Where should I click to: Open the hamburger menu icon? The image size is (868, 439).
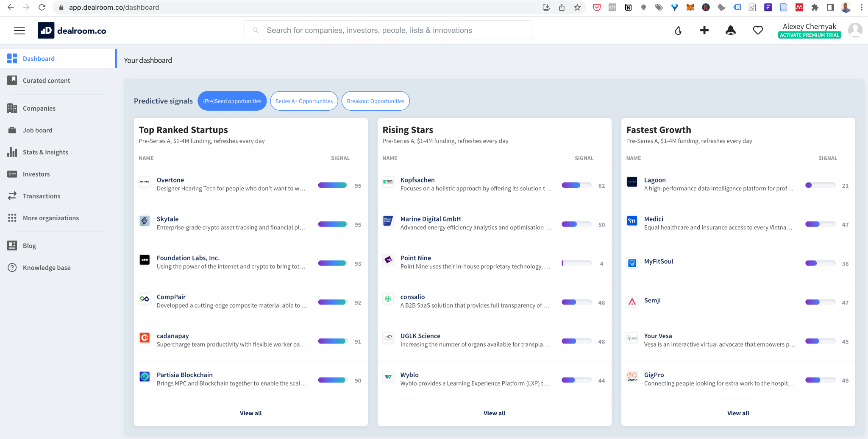coord(19,31)
